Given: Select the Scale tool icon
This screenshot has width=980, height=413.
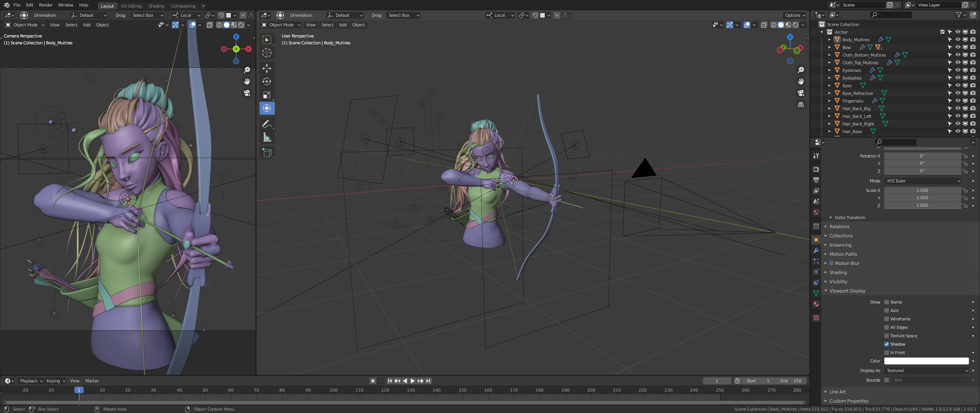Looking at the screenshot, I should point(267,95).
